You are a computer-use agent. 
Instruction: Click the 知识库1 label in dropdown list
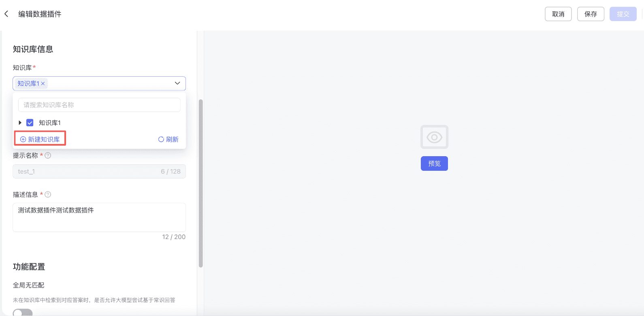50,123
